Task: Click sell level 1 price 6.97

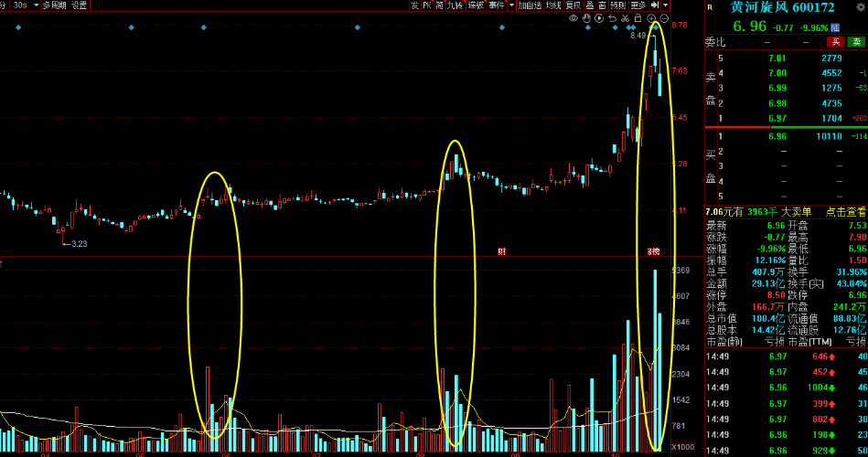Action: tap(777, 119)
